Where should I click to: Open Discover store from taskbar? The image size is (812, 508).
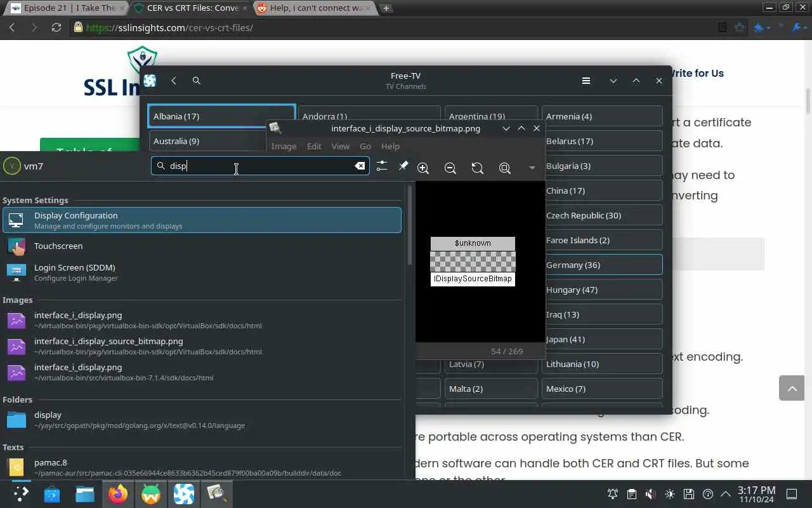[52, 493]
